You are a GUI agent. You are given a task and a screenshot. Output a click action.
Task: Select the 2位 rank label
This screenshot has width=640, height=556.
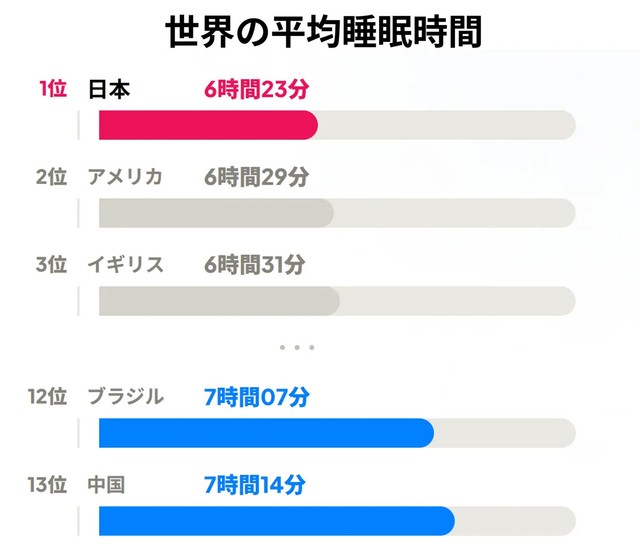point(51,177)
